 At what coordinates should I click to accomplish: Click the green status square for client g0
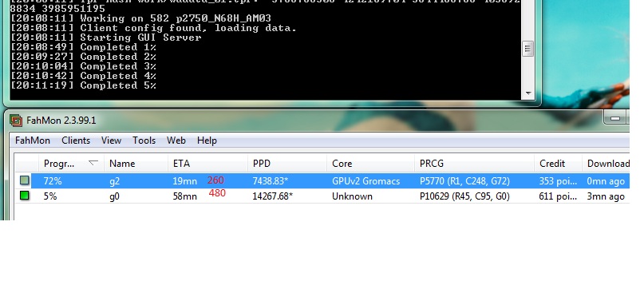click(25, 196)
